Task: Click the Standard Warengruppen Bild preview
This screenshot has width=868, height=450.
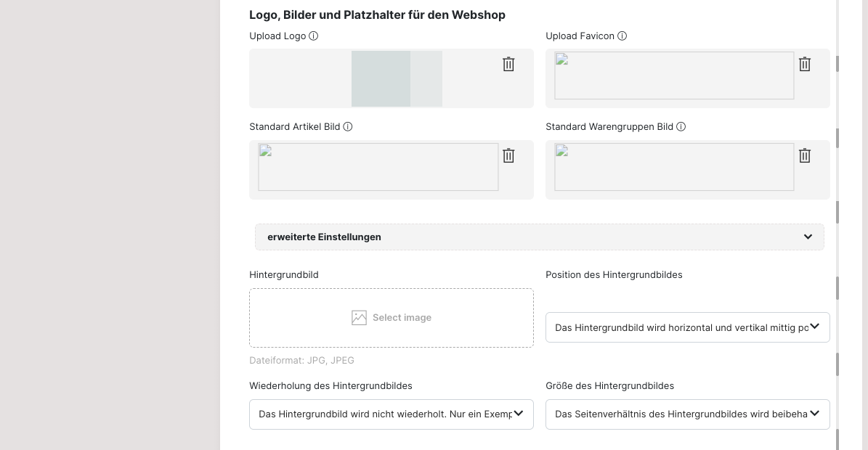Action: [x=674, y=167]
